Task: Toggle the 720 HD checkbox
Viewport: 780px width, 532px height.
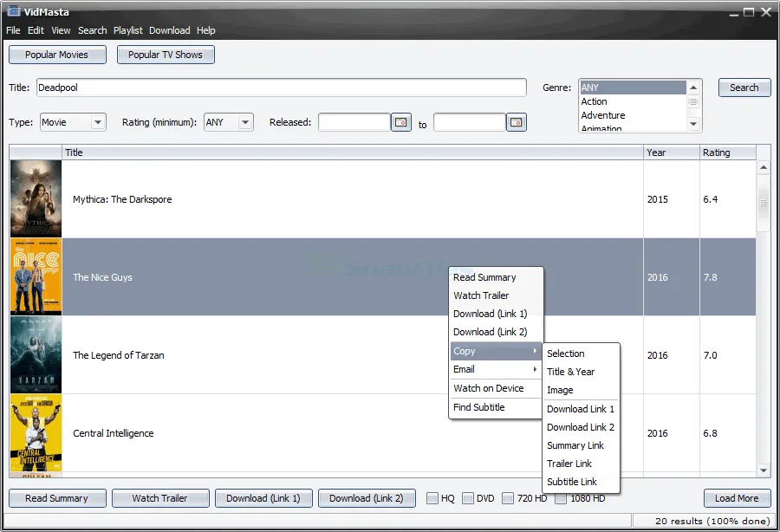Action: (x=508, y=498)
